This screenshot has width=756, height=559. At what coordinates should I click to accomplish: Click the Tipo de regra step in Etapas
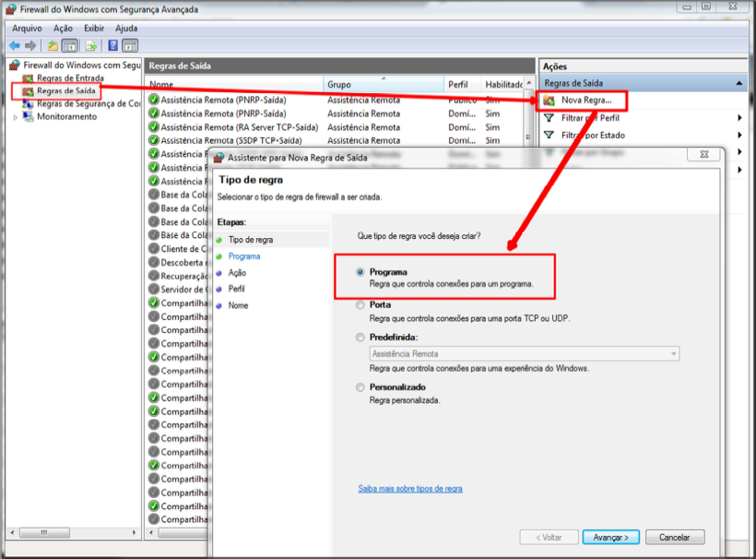point(251,240)
